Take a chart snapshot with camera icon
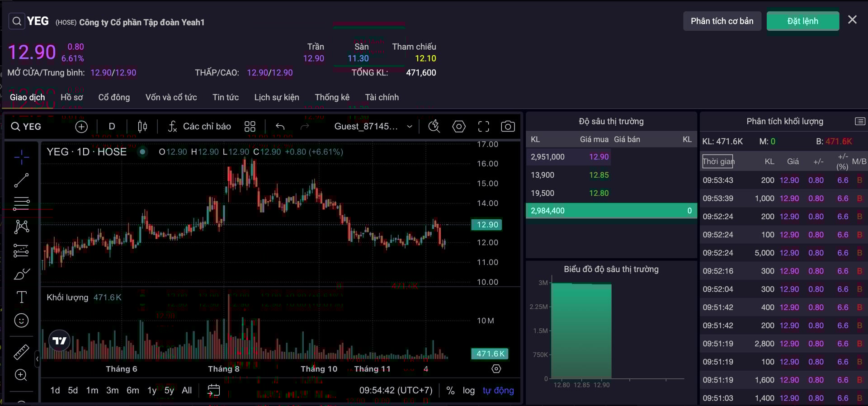 pyautogui.click(x=508, y=127)
